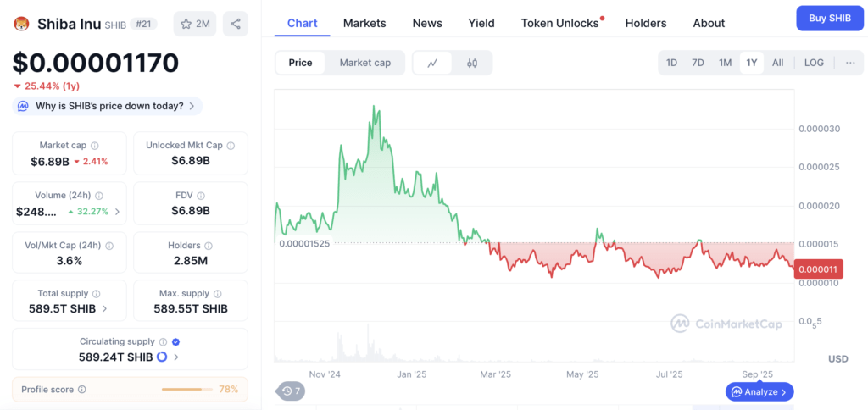
Task: Click the $6.89B Market cap value
Action: pos(50,162)
